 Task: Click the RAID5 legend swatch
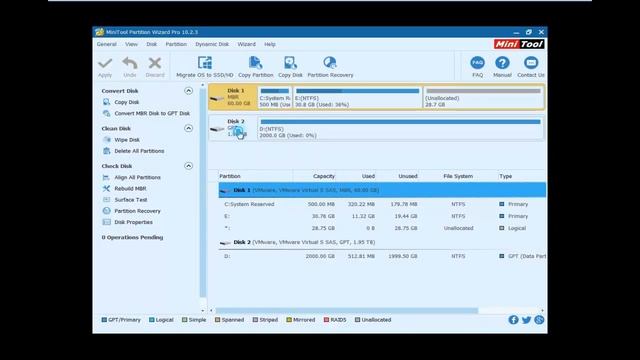326,320
